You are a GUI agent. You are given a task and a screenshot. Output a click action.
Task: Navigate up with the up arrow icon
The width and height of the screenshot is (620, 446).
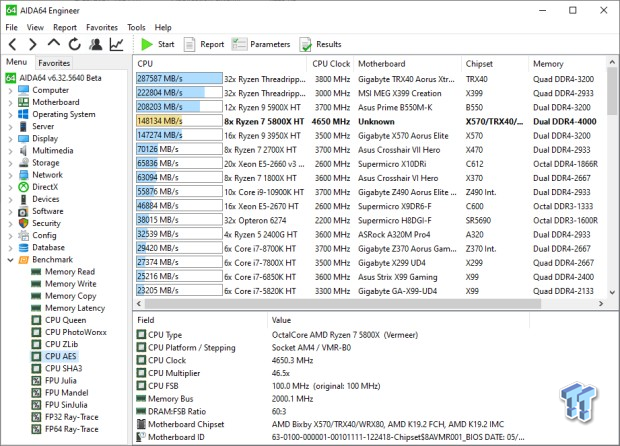point(54,43)
